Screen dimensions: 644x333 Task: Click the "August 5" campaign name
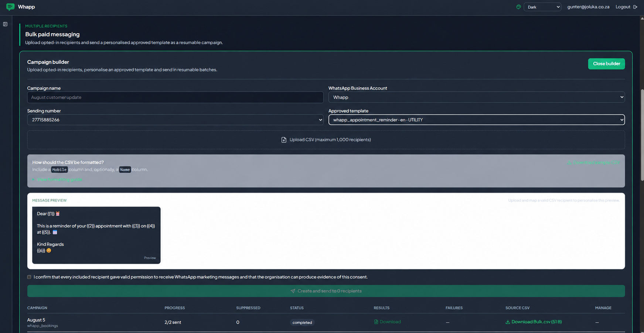[x=36, y=320]
